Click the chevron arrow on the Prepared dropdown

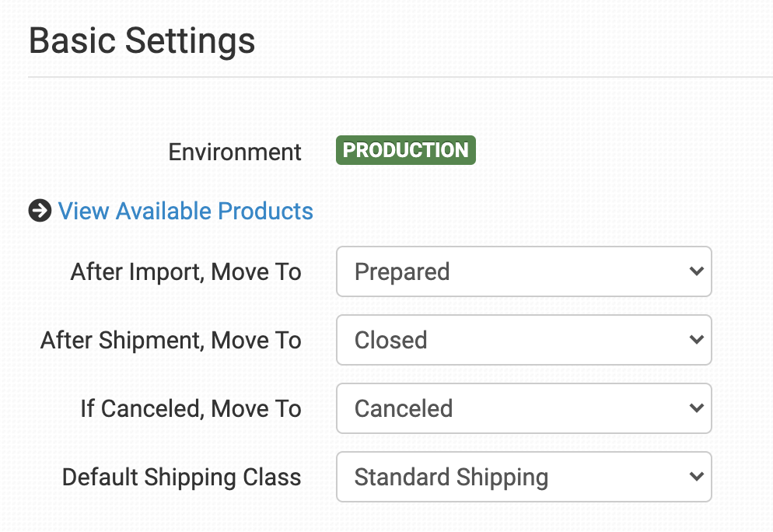pyautogui.click(x=695, y=271)
